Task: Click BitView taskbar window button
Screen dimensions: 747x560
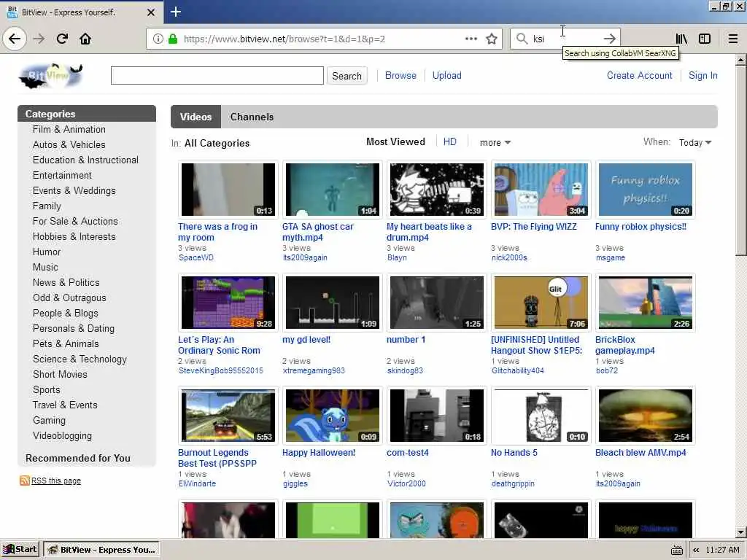Action: click(101, 550)
